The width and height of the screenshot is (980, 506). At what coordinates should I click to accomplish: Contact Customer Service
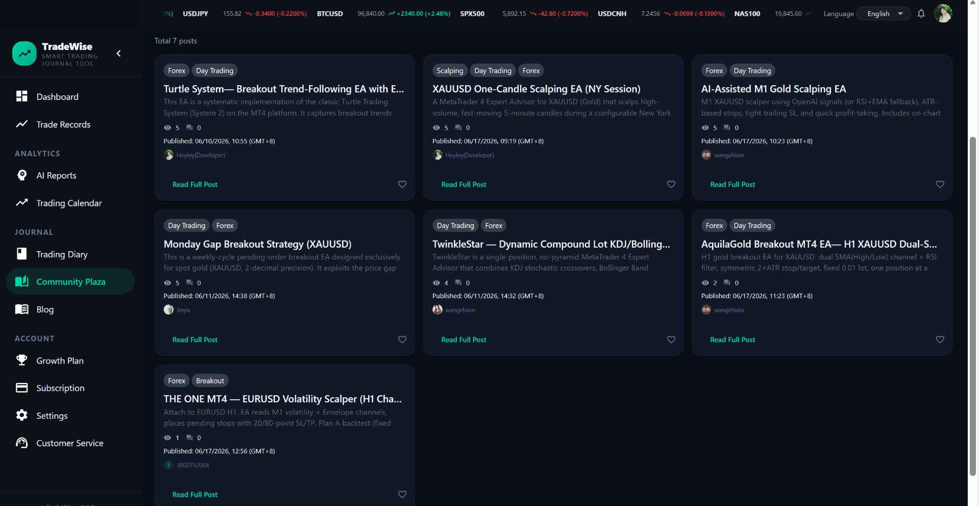tap(70, 443)
